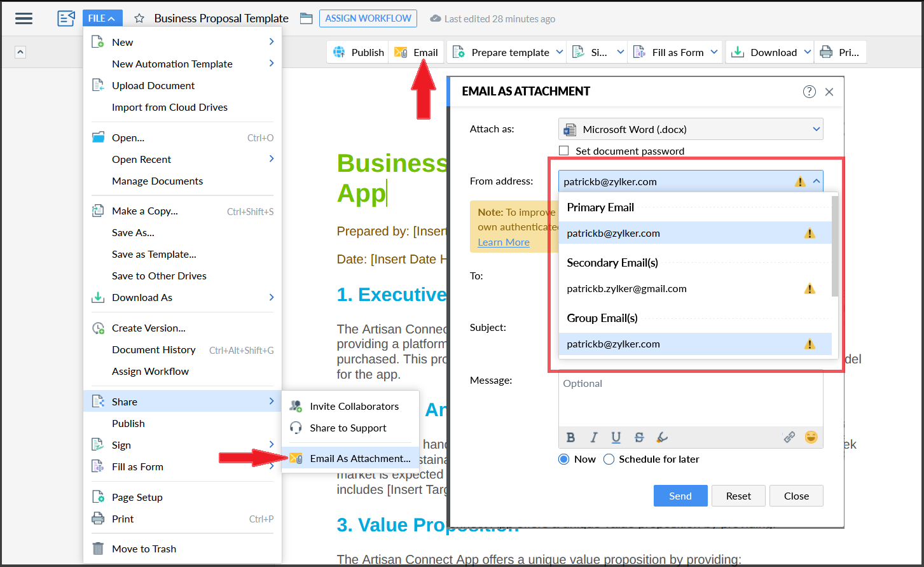Viewport: 924px width, 567px height.
Task: Open the hamburger main menu
Action: pyautogui.click(x=24, y=18)
